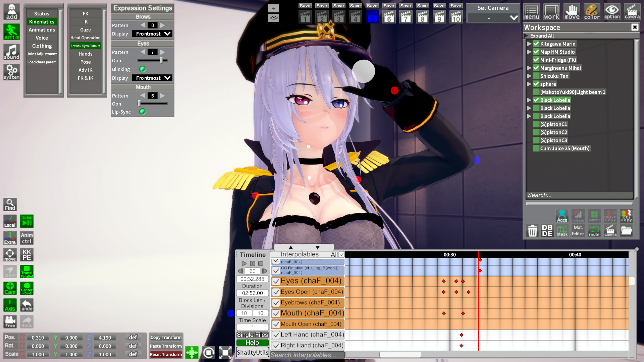The image size is (644, 362).
Task: Open the FK & IK option
Action: coord(86,78)
